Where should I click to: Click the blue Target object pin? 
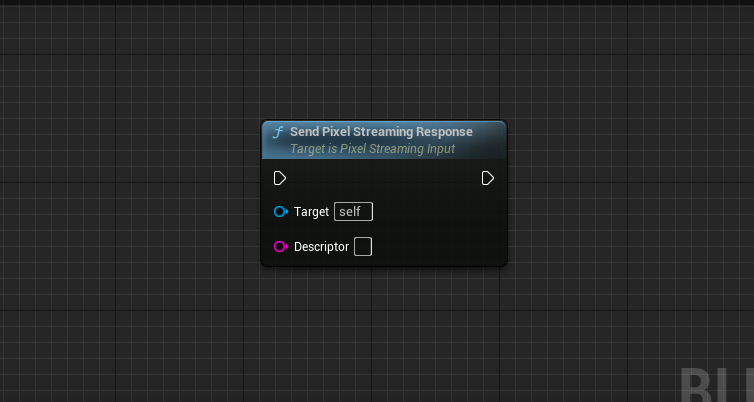pos(280,212)
